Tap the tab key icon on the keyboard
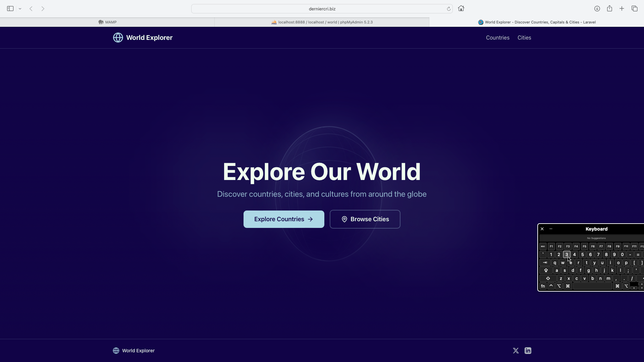Screen dimensions: 644x362 click(x=545, y=262)
